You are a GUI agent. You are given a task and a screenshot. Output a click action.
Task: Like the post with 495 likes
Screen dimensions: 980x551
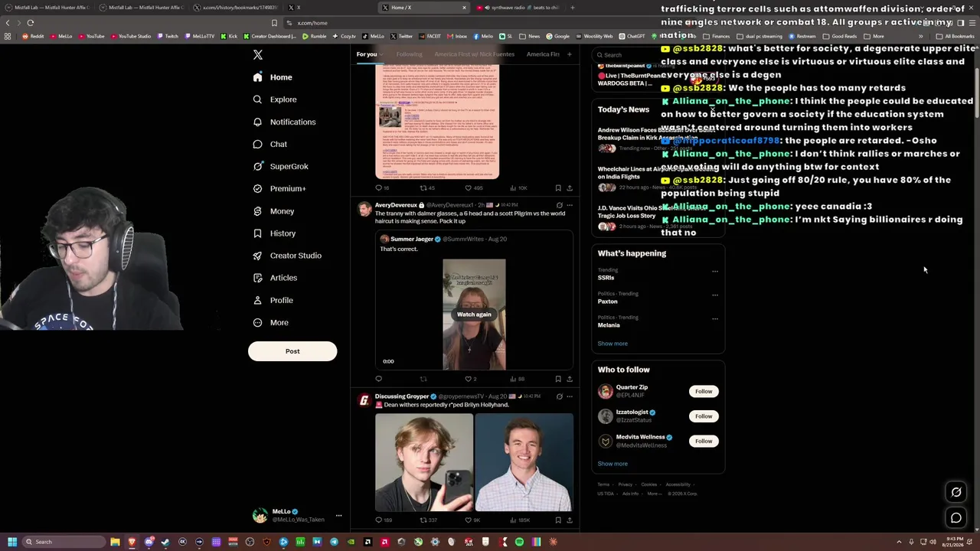(474, 187)
